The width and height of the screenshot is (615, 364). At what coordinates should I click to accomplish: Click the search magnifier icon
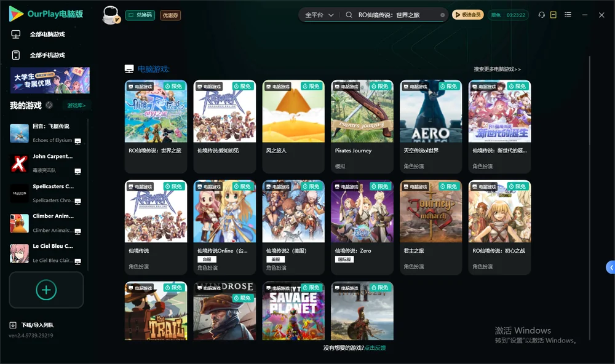(349, 15)
